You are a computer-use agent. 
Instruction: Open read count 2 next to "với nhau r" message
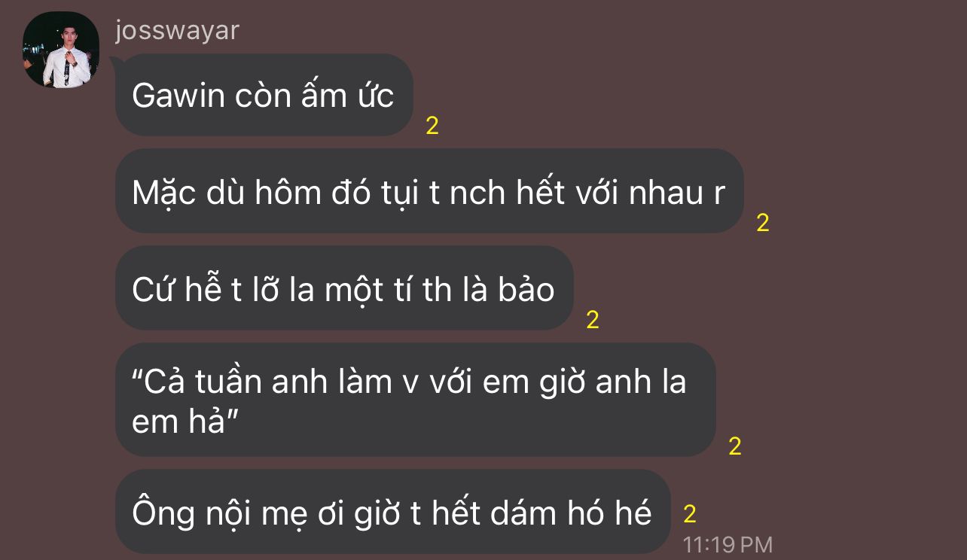pyautogui.click(x=762, y=223)
